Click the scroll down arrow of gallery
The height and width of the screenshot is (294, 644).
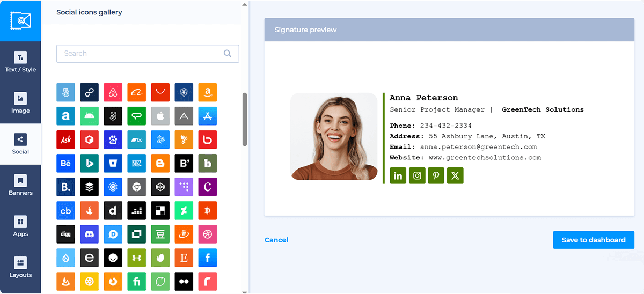click(245, 291)
